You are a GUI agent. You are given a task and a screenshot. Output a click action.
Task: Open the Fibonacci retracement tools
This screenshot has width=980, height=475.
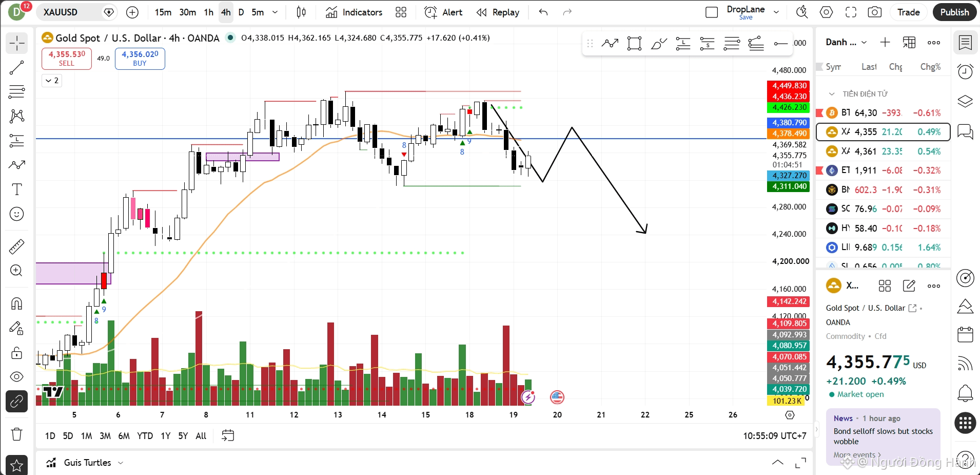(17, 92)
